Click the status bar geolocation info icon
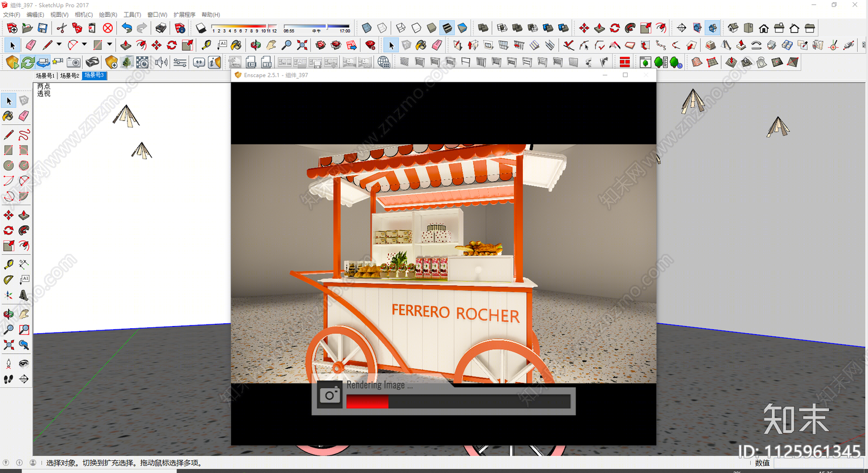Screen dimensions: 868x473 (6, 463)
